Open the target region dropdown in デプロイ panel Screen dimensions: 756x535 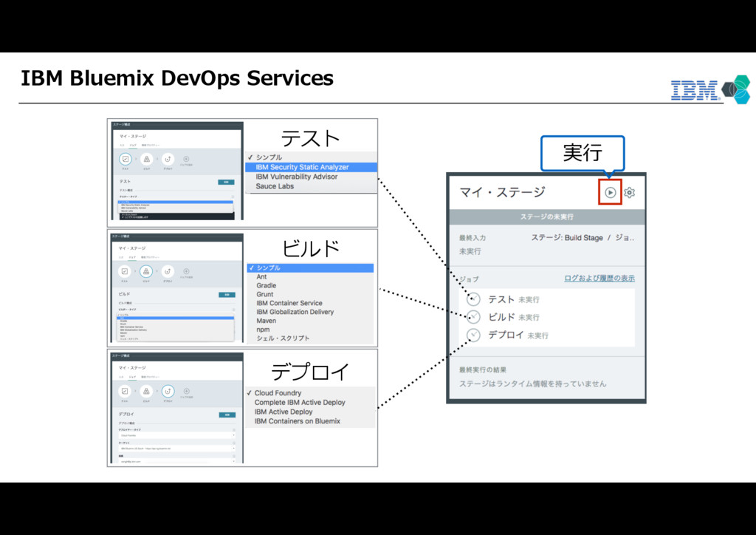(x=176, y=448)
